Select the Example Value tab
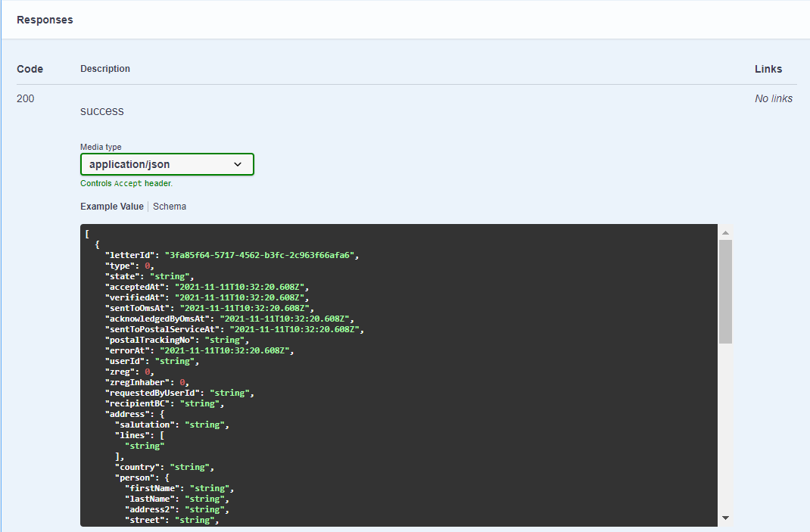This screenshot has width=810, height=532. coord(112,207)
